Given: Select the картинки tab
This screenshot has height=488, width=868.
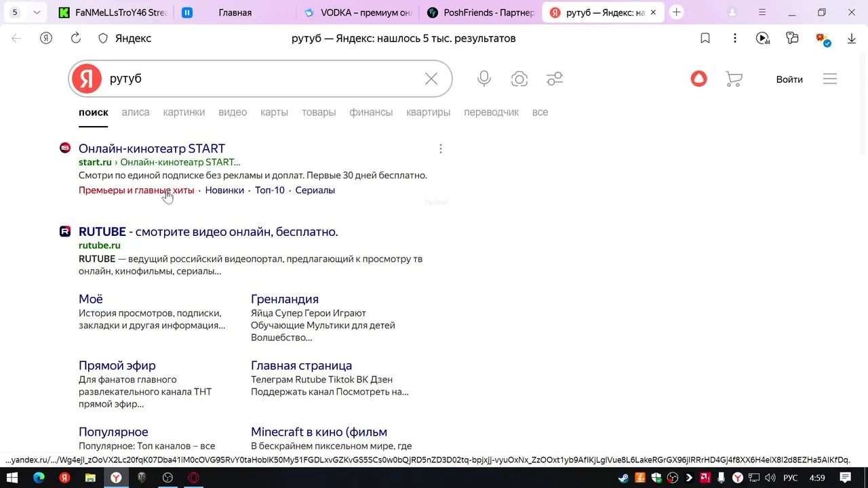Looking at the screenshot, I should (x=184, y=112).
